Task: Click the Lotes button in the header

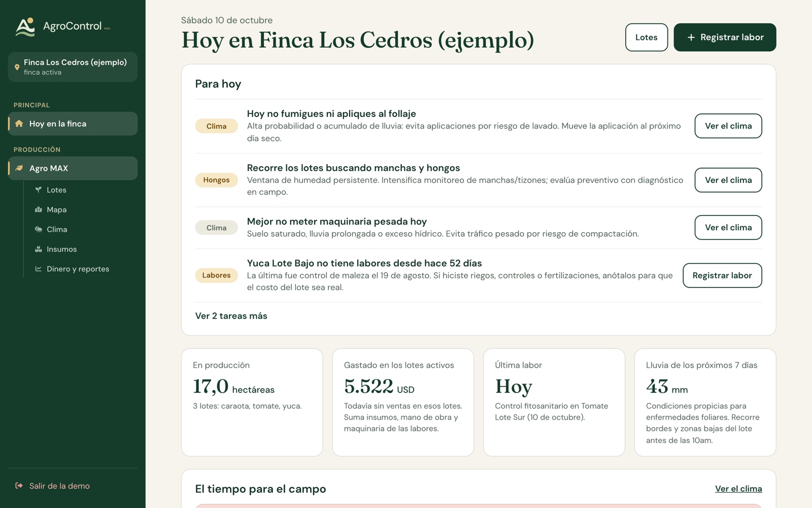Action: [646, 37]
